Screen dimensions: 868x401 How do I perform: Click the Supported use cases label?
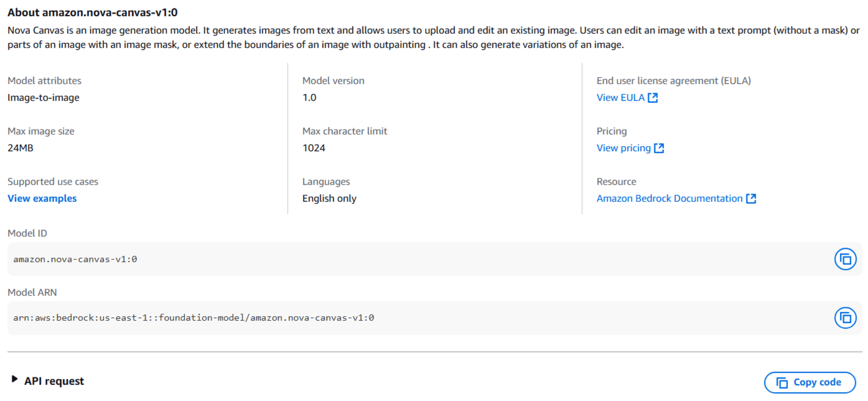53,182
